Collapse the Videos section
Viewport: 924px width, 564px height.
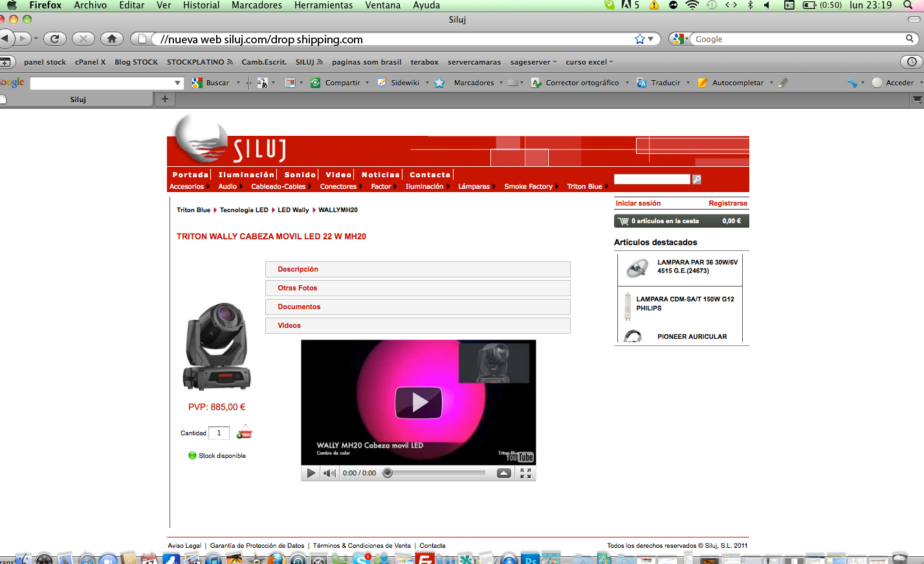pos(418,325)
